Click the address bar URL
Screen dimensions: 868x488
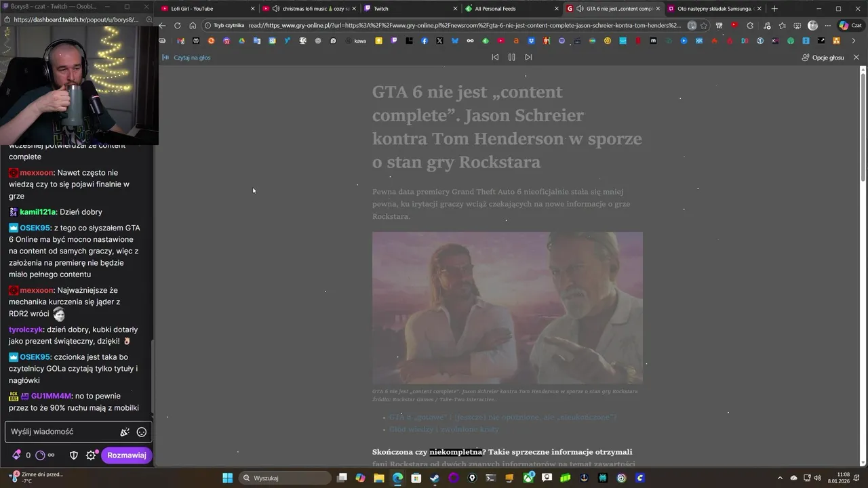[465, 26]
